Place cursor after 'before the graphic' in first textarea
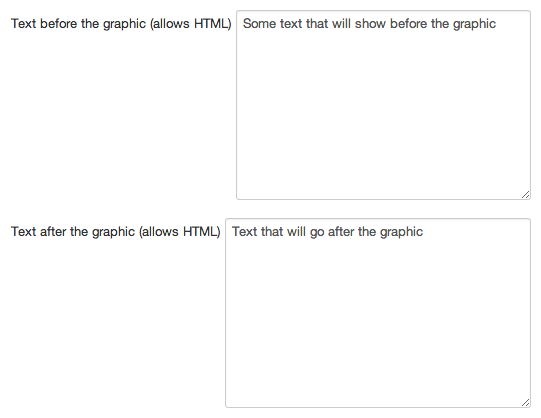Image resolution: width=541 pixels, height=418 pixels. click(496, 24)
